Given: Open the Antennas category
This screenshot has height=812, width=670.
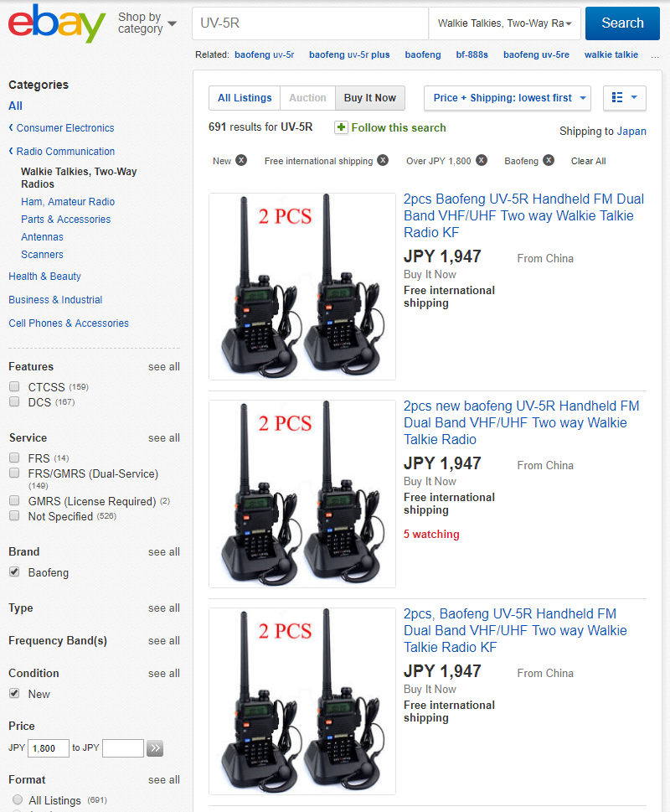Looking at the screenshot, I should click(x=42, y=237).
